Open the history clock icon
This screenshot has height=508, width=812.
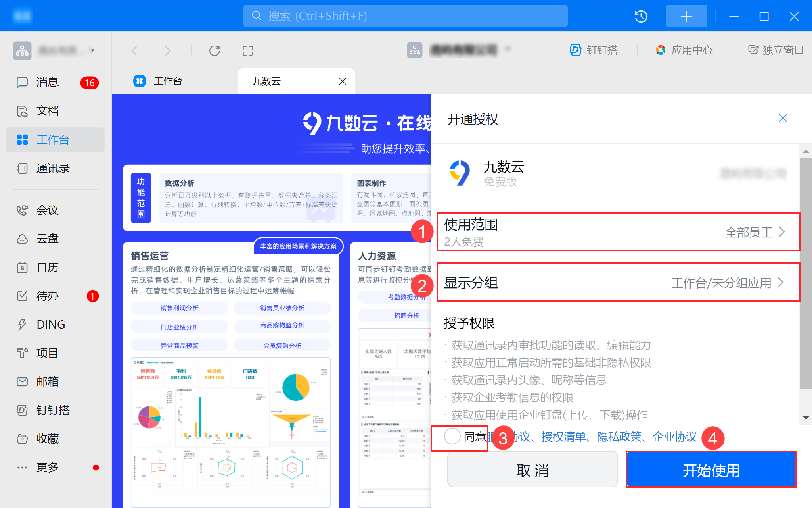tap(641, 16)
